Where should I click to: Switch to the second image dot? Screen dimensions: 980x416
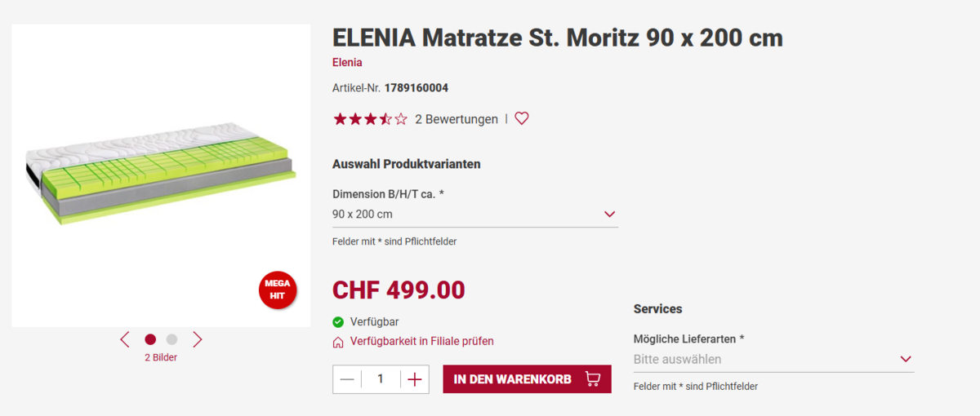click(171, 339)
